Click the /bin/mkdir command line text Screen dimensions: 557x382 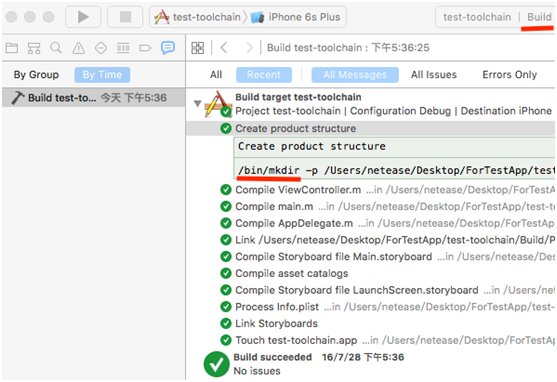click(x=396, y=171)
